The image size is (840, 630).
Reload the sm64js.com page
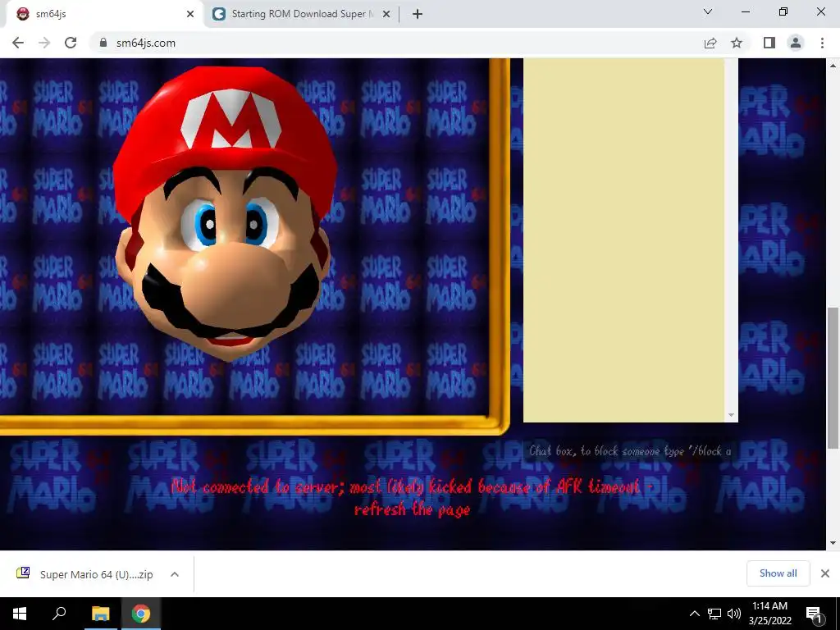tap(71, 43)
